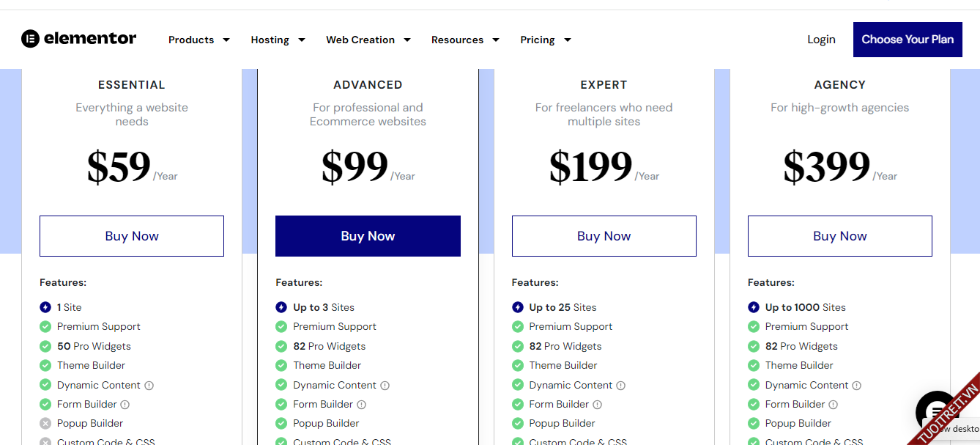Viewport: 980px width, 445px height.
Task: Click the Elementor logo icon
Action: coord(30,39)
